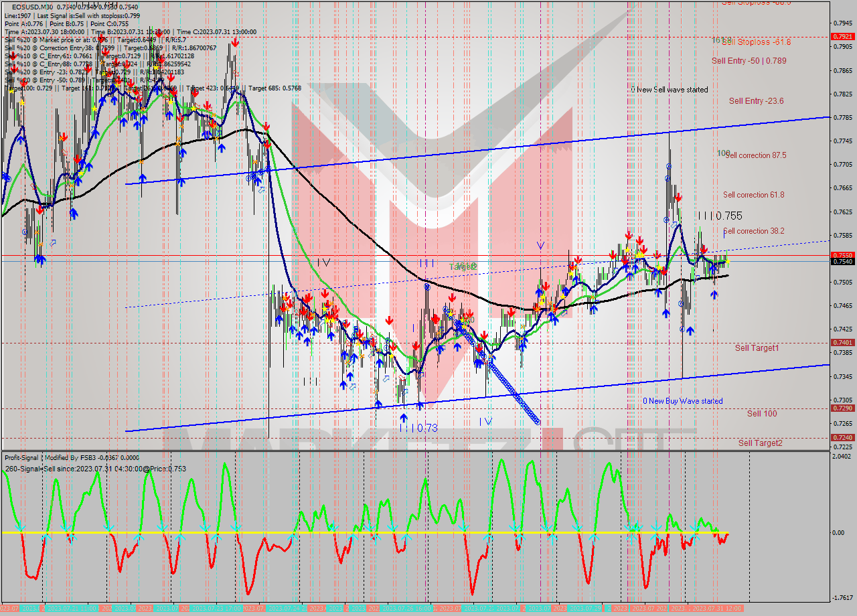Select the 'Last Signal is:Sell' info line
This screenshot has width=857, height=616.
(x=72, y=15)
